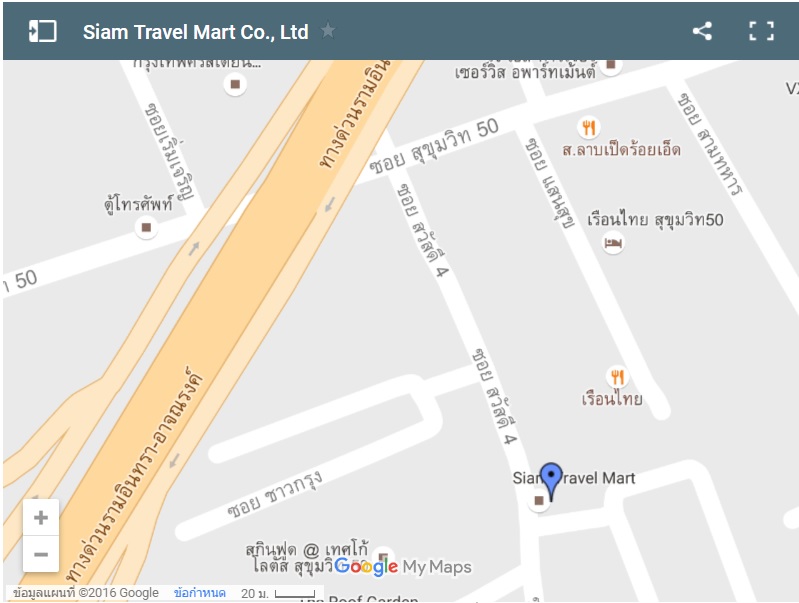Zoom out with the minus button
The width and height of the screenshot is (799, 603).
41,554
